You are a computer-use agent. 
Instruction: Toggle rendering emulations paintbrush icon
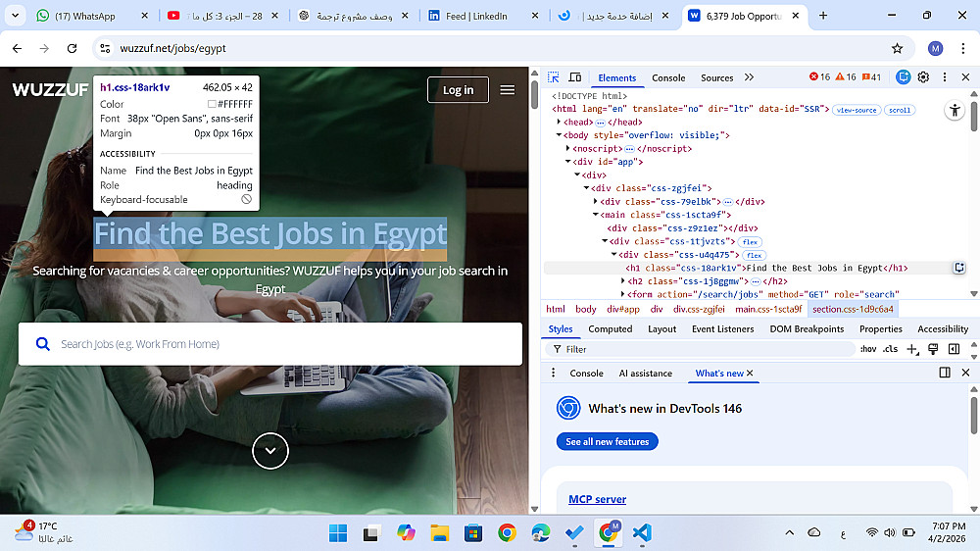tap(933, 349)
